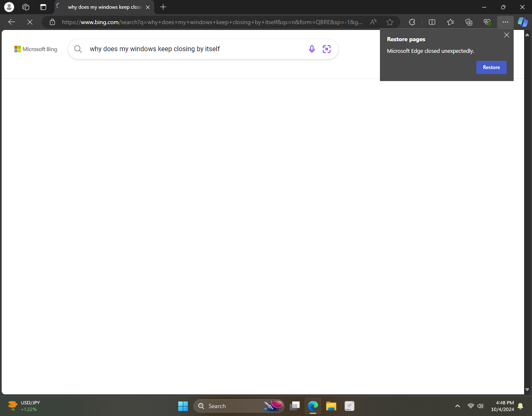Screen dimensions: 532x416
Task: Click the Bing search magnifier icon
Action: click(78, 49)
